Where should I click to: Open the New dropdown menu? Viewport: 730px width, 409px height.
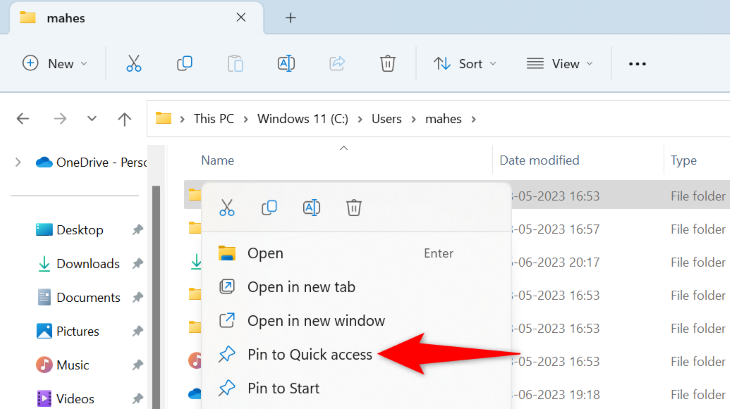[x=55, y=63]
